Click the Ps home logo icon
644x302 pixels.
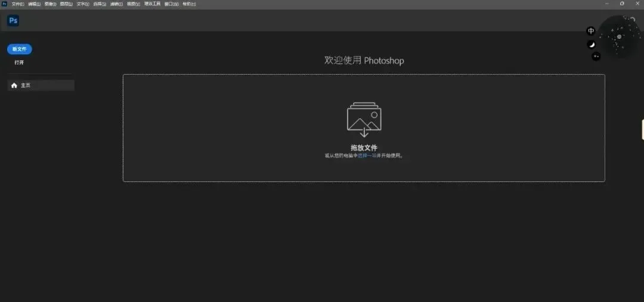click(x=13, y=20)
